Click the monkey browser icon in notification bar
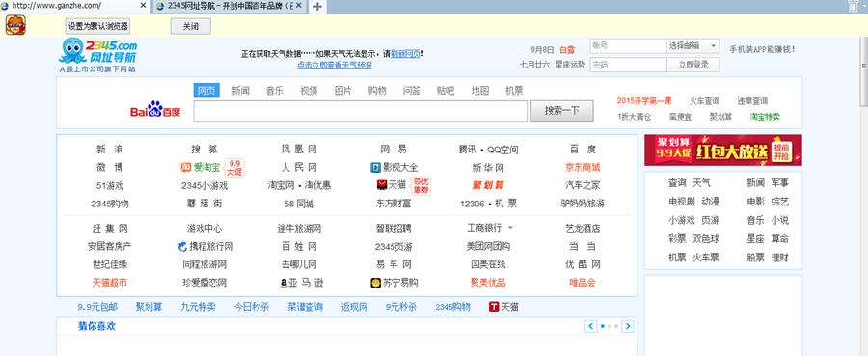 click(x=15, y=25)
